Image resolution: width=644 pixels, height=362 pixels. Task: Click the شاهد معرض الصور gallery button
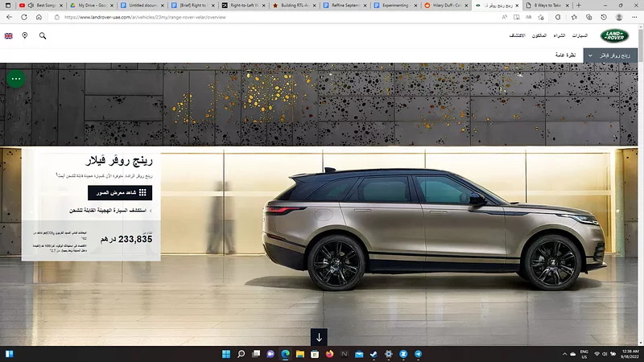click(x=120, y=192)
